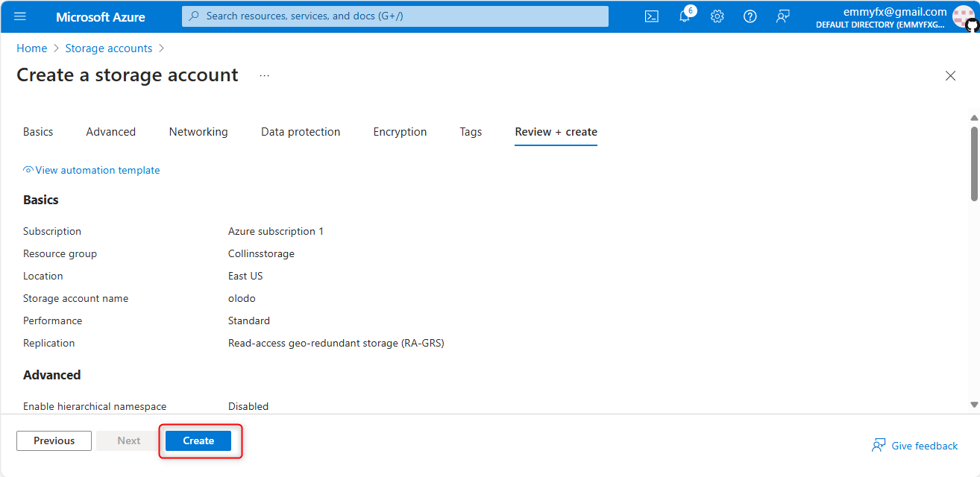Click the Microsoft Azure logo text
This screenshot has height=477, width=980.
[101, 16]
